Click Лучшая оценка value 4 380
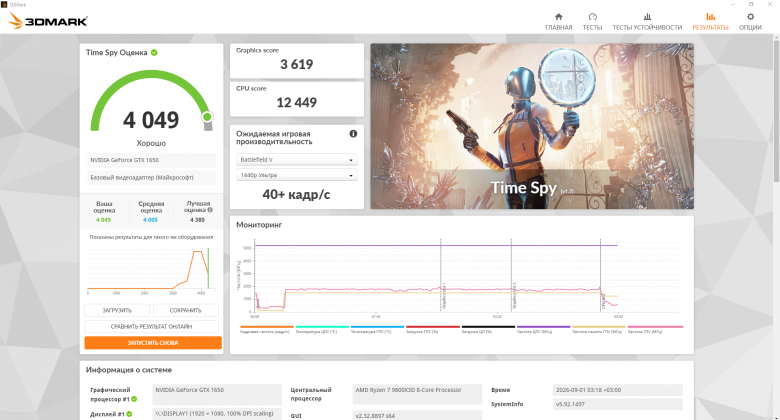The height and width of the screenshot is (420, 780). 197,219
